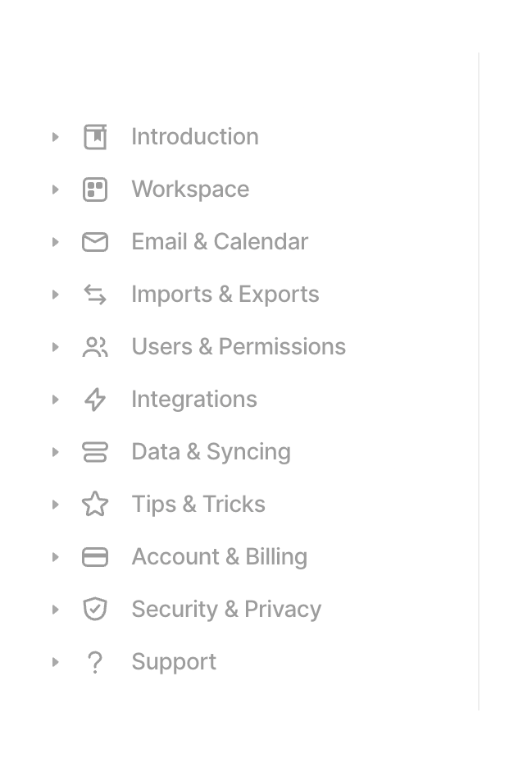Image resolution: width=532 pixels, height=763 pixels.
Task: Select the Security & Privacy shield icon
Action: coord(95,609)
